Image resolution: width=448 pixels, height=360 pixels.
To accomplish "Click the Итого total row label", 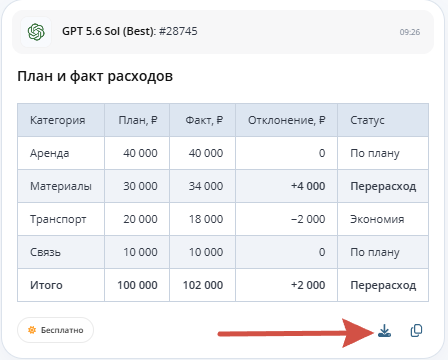I will click(x=46, y=285).
